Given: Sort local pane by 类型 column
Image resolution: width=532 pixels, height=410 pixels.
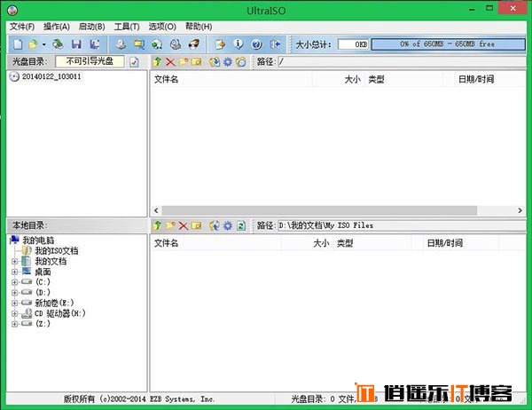Looking at the screenshot, I should (x=373, y=243).
